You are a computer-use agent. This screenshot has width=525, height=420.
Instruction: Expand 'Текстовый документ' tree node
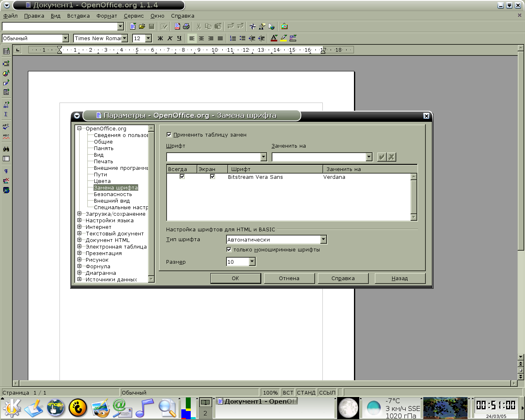coord(80,233)
